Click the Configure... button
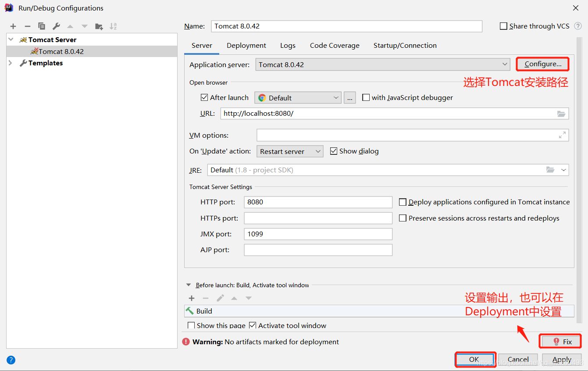The height and width of the screenshot is (371, 588). click(543, 64)
